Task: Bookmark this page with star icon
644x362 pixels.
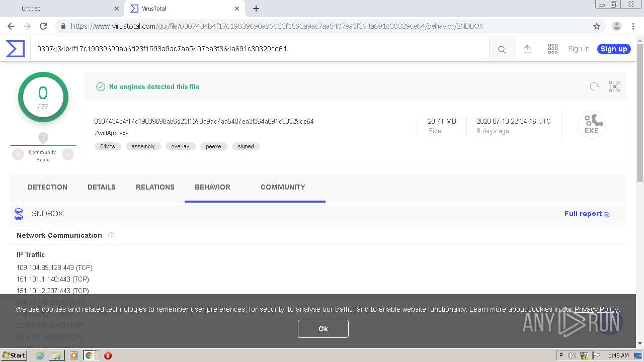Action: (x=597, y=26)
